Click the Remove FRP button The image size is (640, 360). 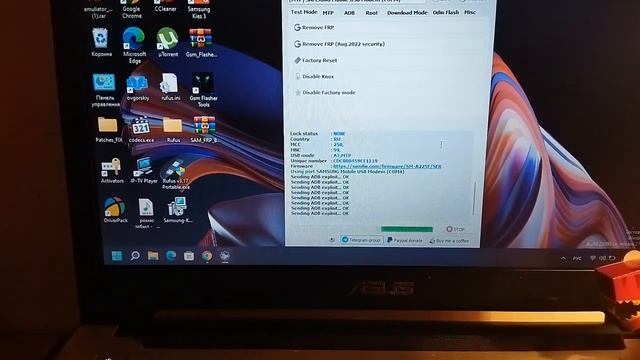(314, 27)
